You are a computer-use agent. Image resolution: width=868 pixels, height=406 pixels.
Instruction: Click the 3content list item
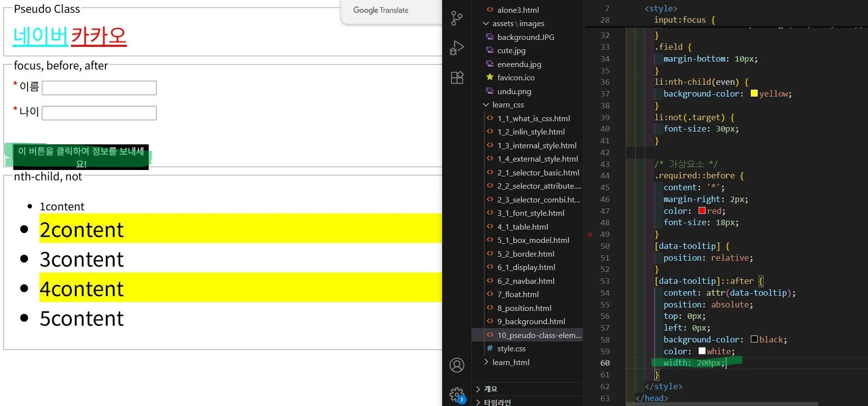coord(82,259)
